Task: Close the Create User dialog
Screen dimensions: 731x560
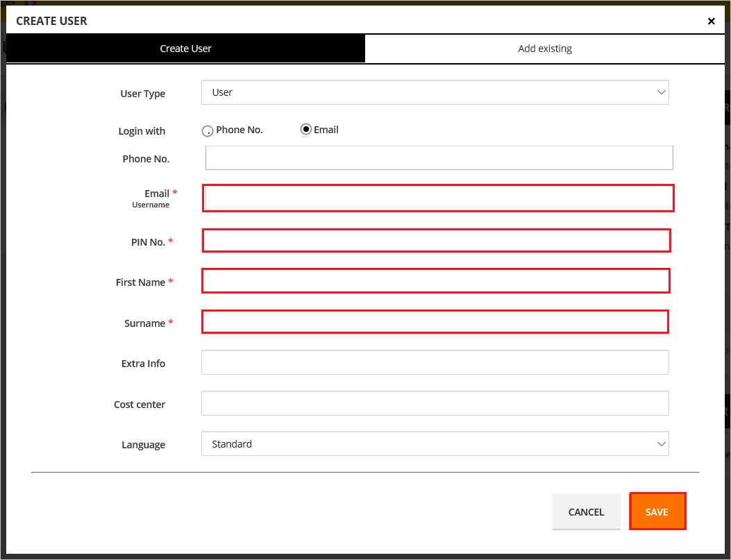Action: 711,21
